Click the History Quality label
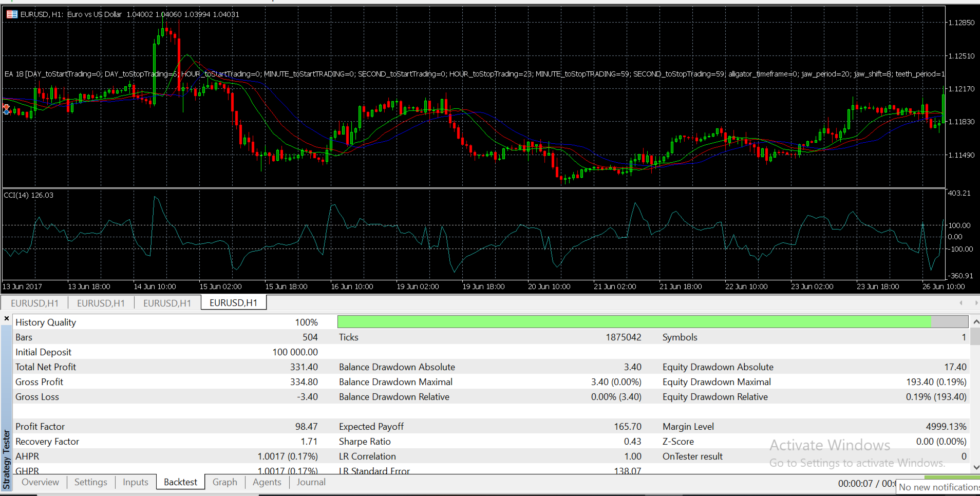 point(46,322)
